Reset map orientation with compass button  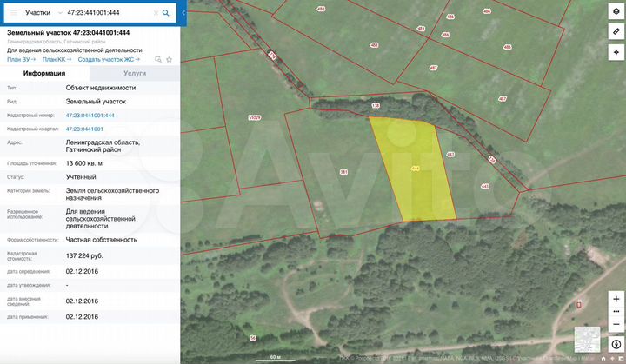tap(616, 344)
